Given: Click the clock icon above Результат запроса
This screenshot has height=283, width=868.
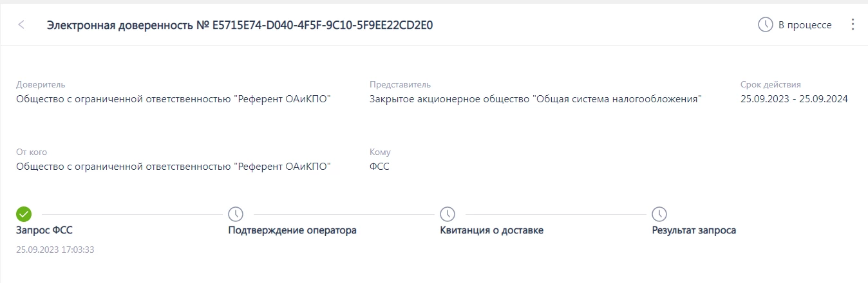Looking at the screenshot, I should pyautogui.click(x=659, y=214).
